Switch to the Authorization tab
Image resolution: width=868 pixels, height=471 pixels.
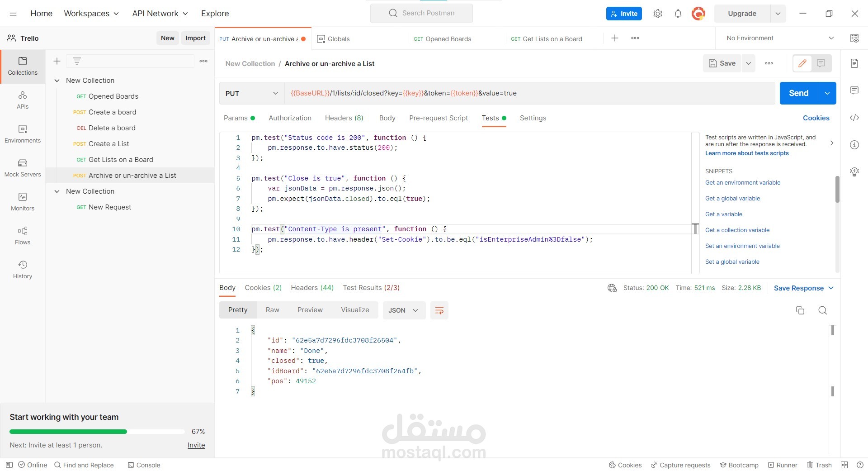point(290,118)
